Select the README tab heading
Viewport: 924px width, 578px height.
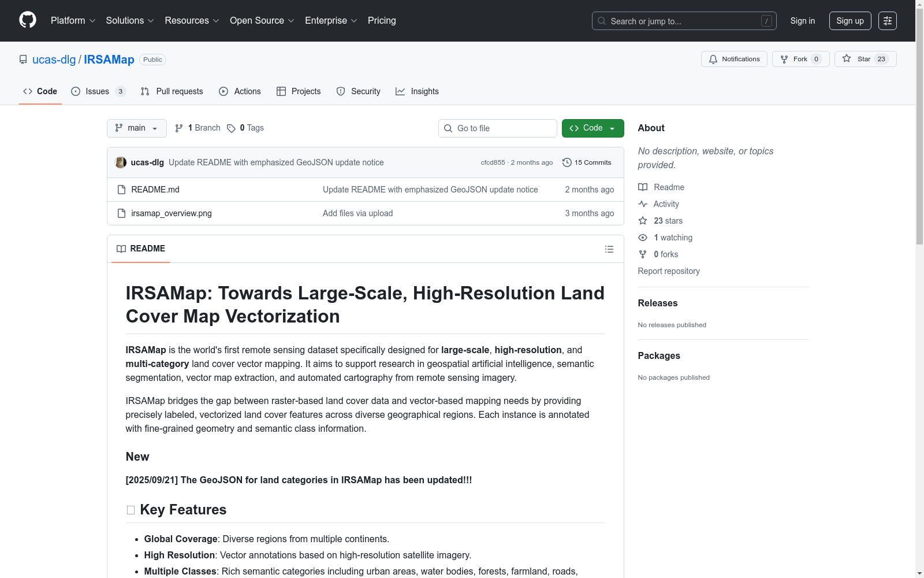(x=141, y=249)
